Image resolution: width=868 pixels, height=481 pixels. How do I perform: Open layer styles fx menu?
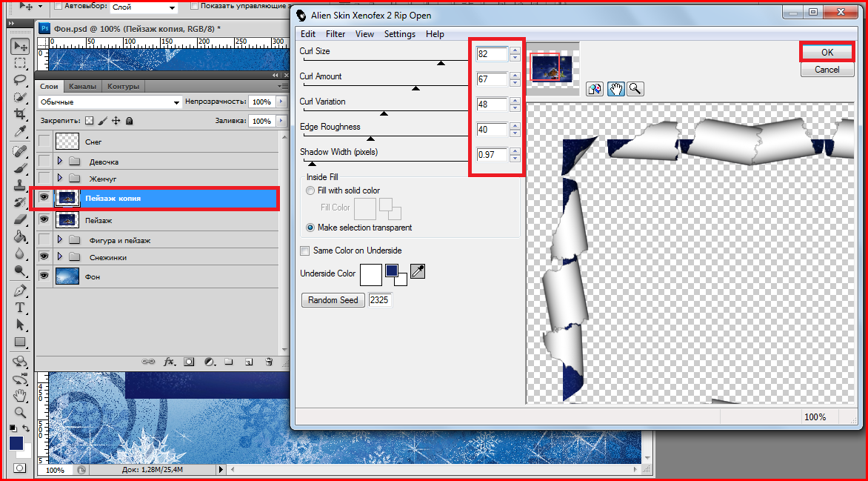pos(170,362)
